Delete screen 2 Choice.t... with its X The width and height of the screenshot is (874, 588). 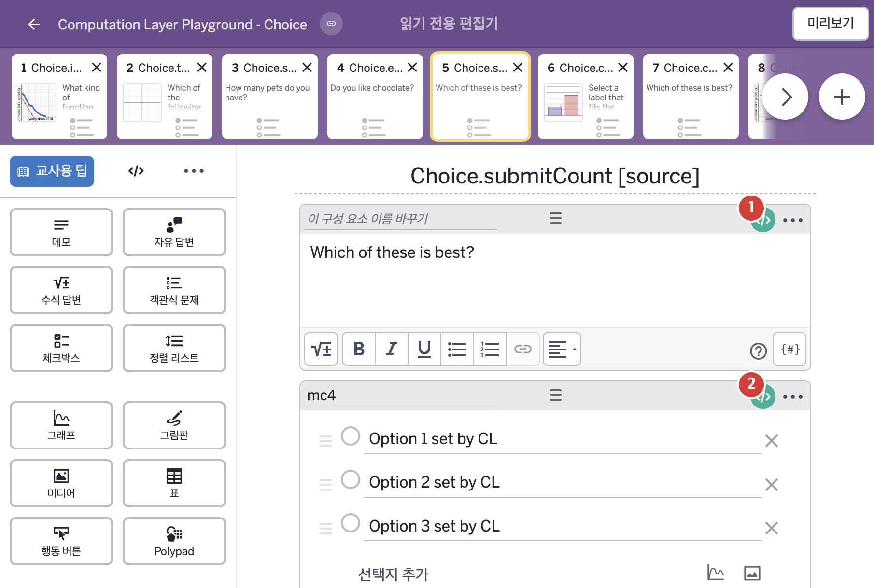point(202,68)
